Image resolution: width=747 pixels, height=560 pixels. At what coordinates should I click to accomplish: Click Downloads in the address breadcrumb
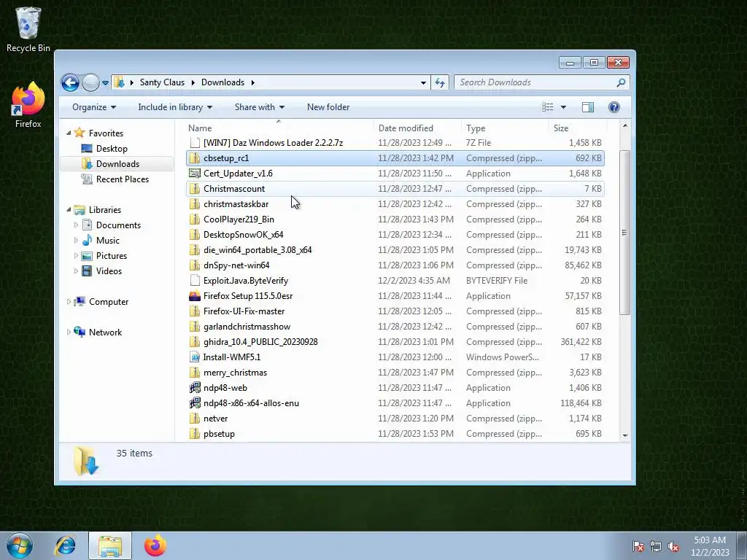[x=222, y=82]
